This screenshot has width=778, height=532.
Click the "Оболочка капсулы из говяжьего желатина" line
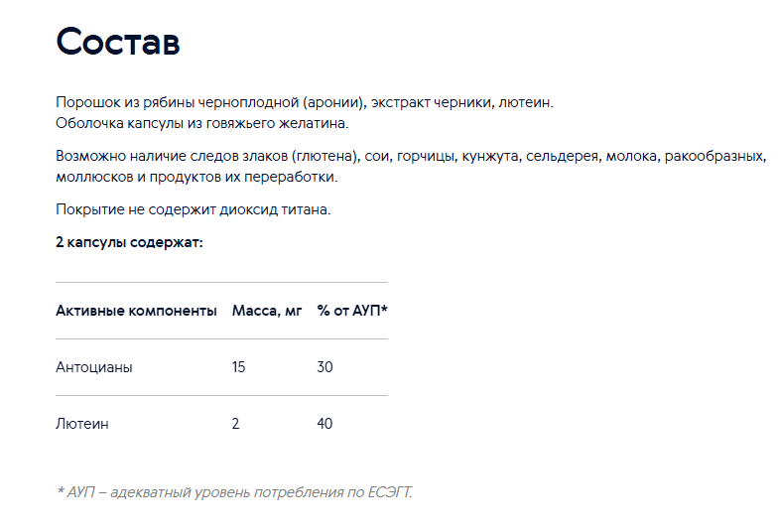[202, 123]
